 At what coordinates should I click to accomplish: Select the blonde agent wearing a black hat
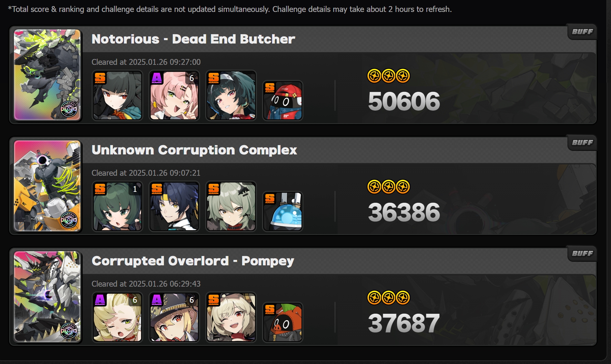pyautogui.click(x=174, y=317)
